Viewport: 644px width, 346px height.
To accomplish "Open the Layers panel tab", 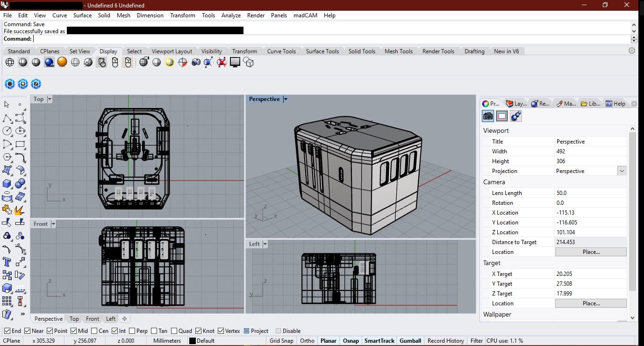I will click(x=517, y=104).
